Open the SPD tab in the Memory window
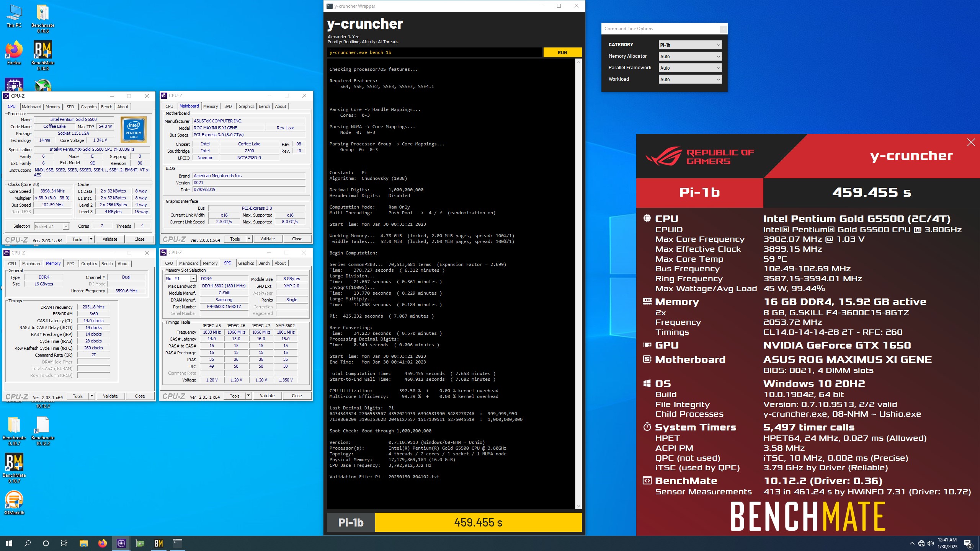Screen dimensions: 980x551 [x=71, y=264]
